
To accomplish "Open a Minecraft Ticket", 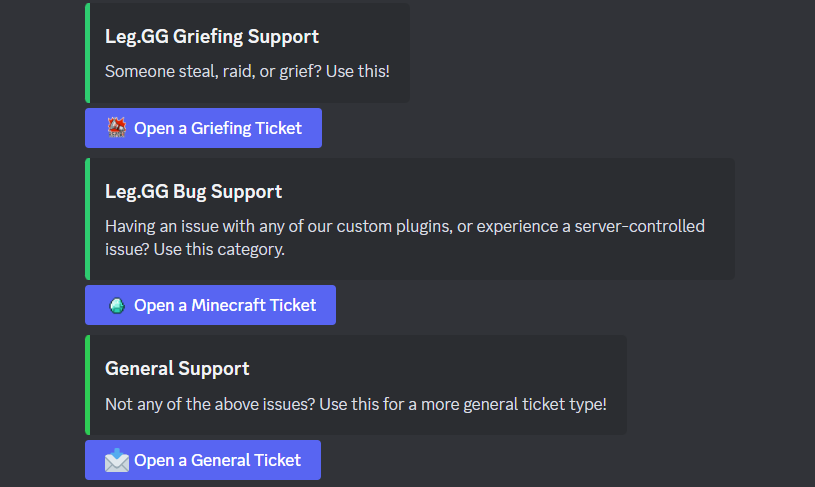I will pyautogui.click(x=210, y=305).
